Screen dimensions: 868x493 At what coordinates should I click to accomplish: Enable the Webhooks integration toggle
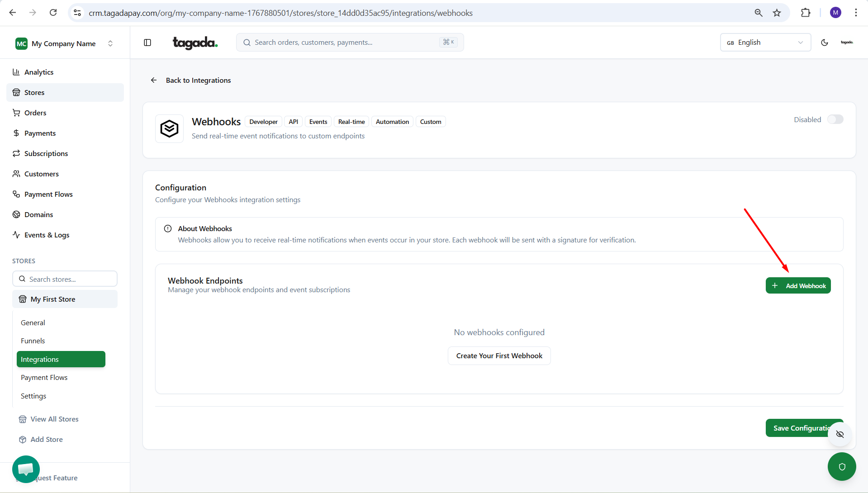pyautogui.click(x=835, y=119)
